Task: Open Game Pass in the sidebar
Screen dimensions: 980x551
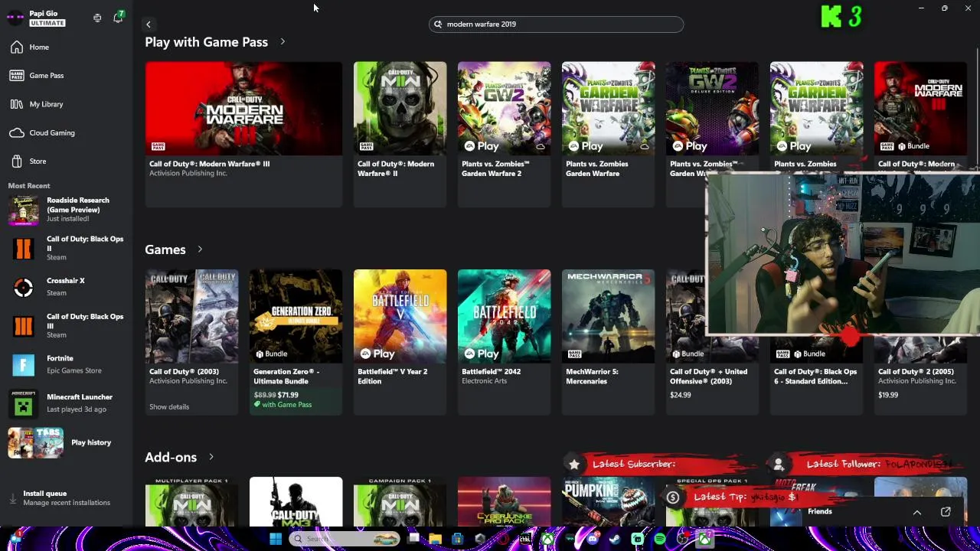Action: tap(67, 76)
